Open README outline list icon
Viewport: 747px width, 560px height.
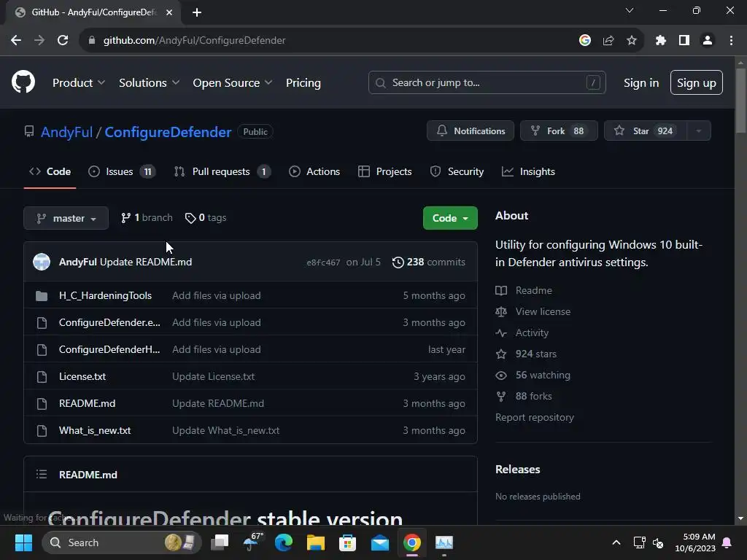(x=42, y=474)
